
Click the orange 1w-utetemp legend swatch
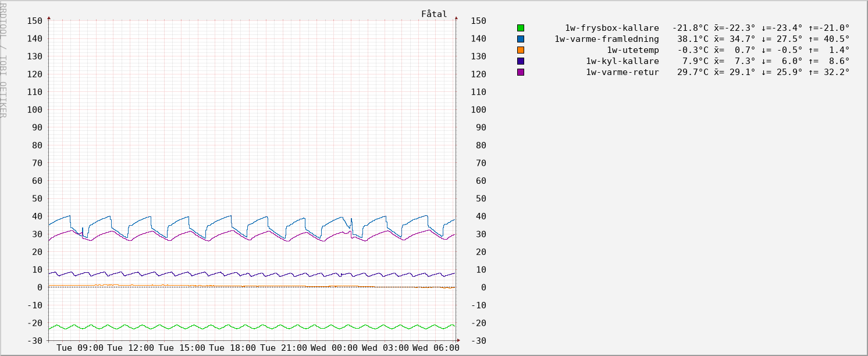tap(521, 50)
